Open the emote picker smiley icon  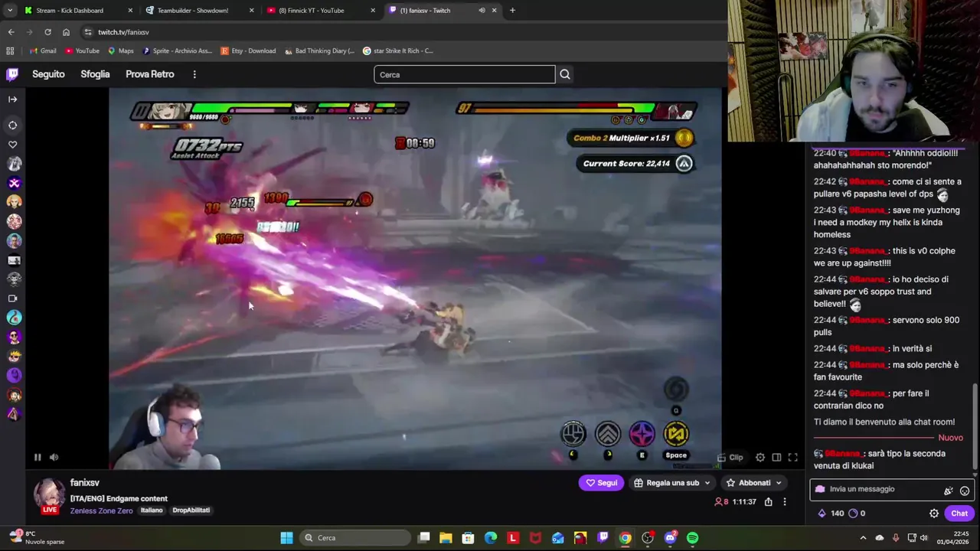pyautogui.click(x=965, y=491)
